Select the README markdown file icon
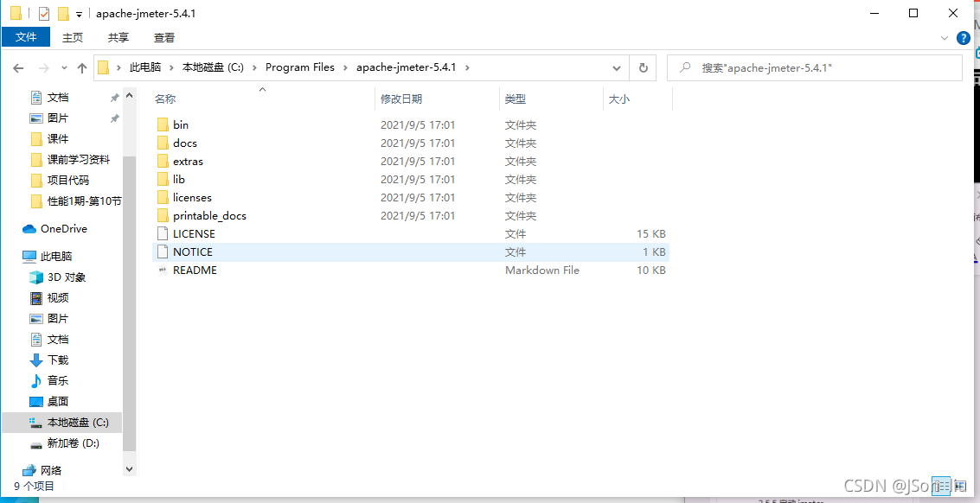The image size is (980, 503). click(163, 270)
